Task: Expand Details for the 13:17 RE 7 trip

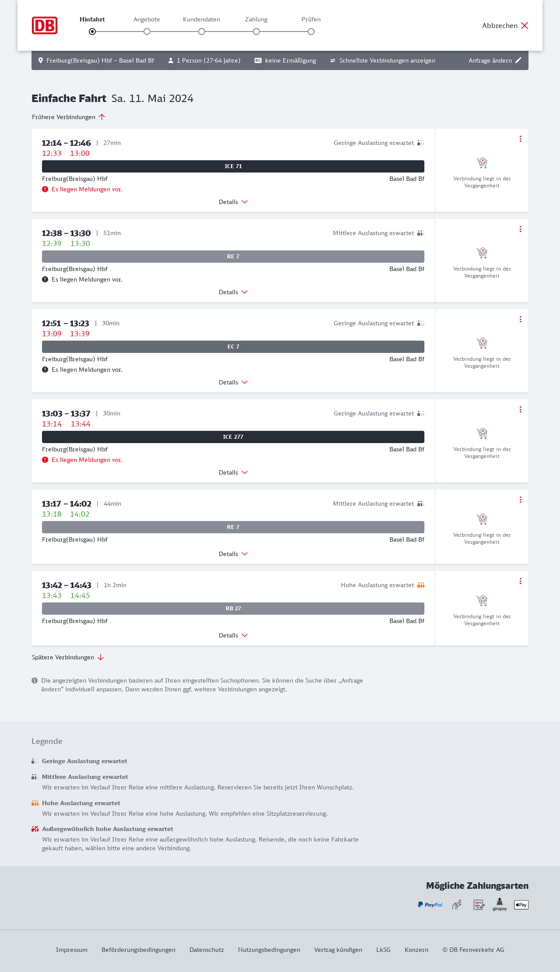Action: 233,554
